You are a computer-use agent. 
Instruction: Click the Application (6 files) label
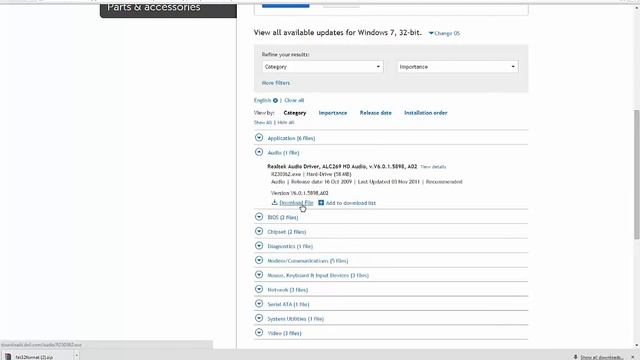291,138
